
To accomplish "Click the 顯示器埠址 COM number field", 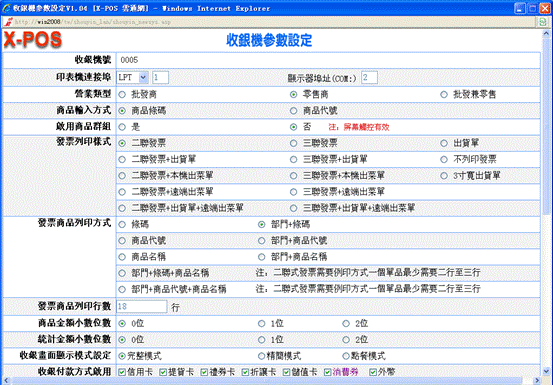I will 369,78.
